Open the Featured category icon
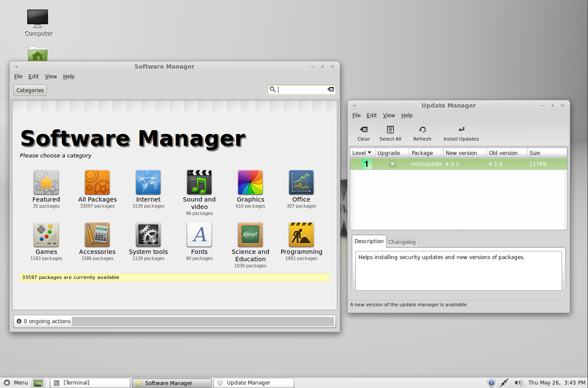This screenshot has height=388, width=588. click(46, 183)
